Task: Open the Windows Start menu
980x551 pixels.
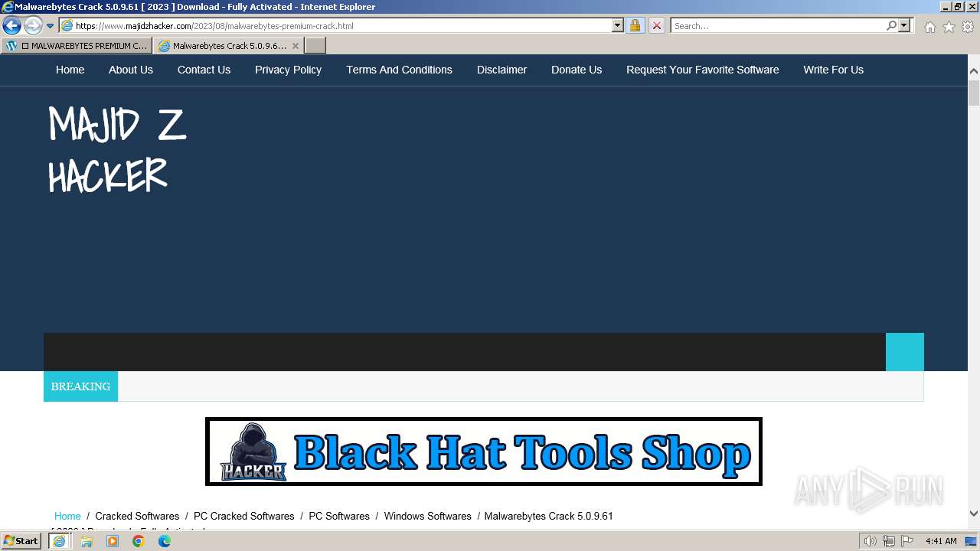Action: click(x=21, y=541)
